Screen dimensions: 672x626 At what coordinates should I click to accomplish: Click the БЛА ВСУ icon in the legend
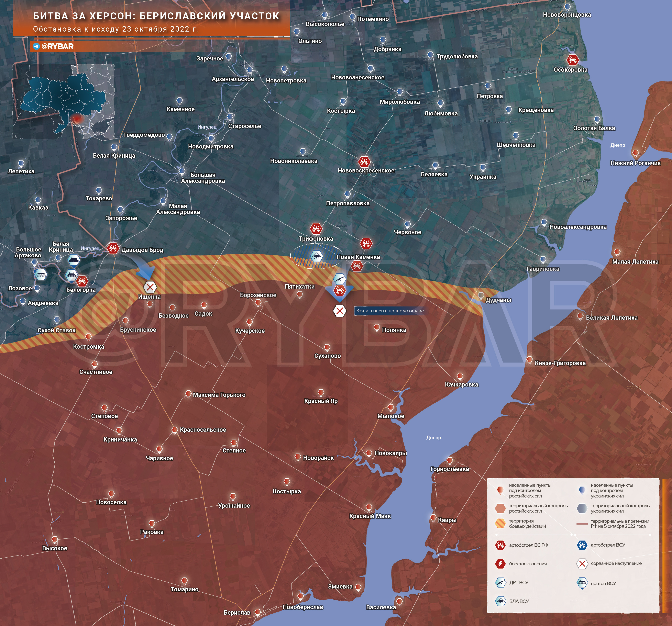point(500,601)
